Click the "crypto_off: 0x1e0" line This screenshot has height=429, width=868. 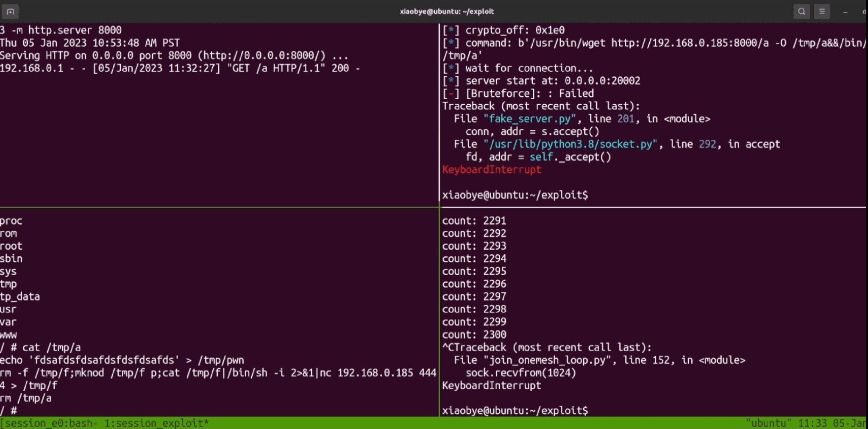504,30
